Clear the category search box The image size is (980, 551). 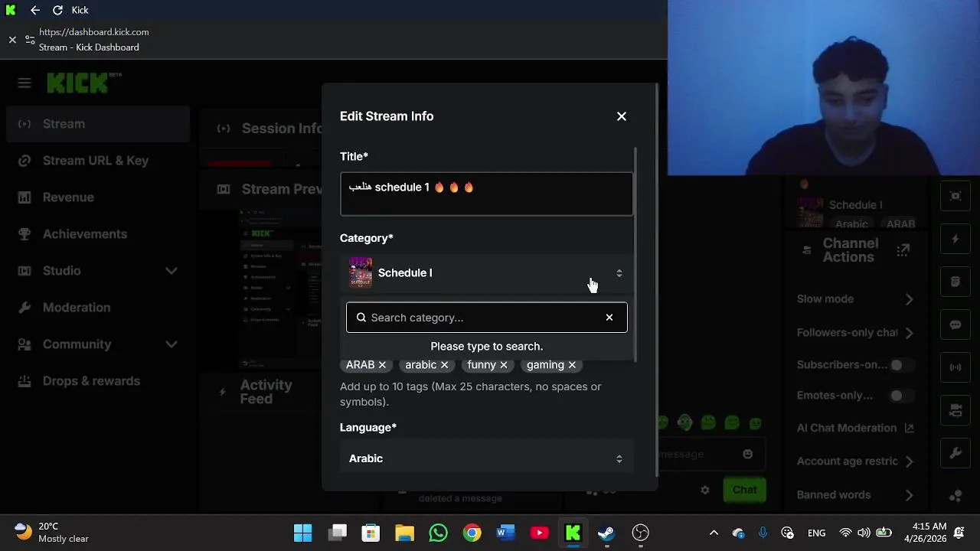(x=609, y=318)
